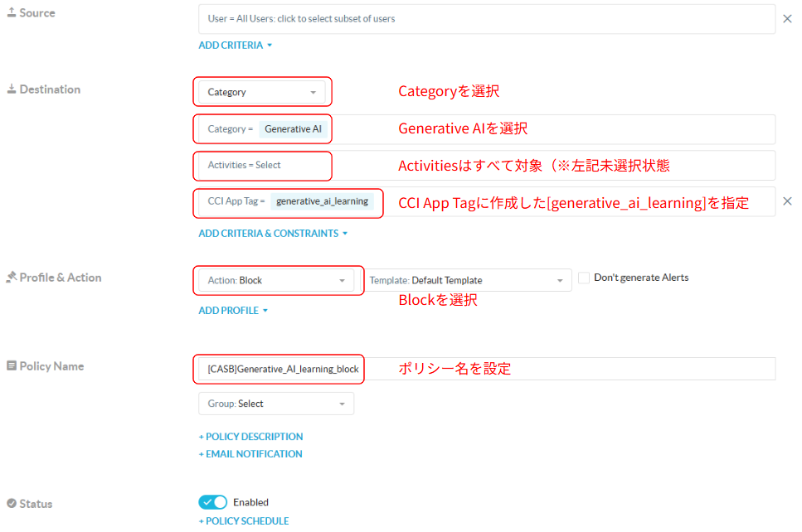This screenshot has height=532, width=802.
Task: Click the Destination icon
Action: [x=12, y=89]
